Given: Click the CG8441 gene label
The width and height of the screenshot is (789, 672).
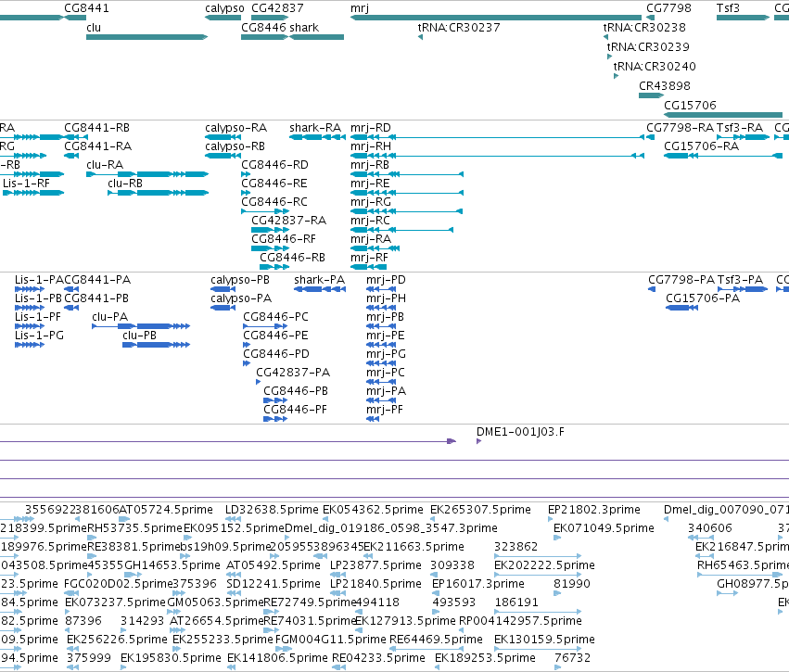Looking at the screenshot, I should [x=86, y=8].
